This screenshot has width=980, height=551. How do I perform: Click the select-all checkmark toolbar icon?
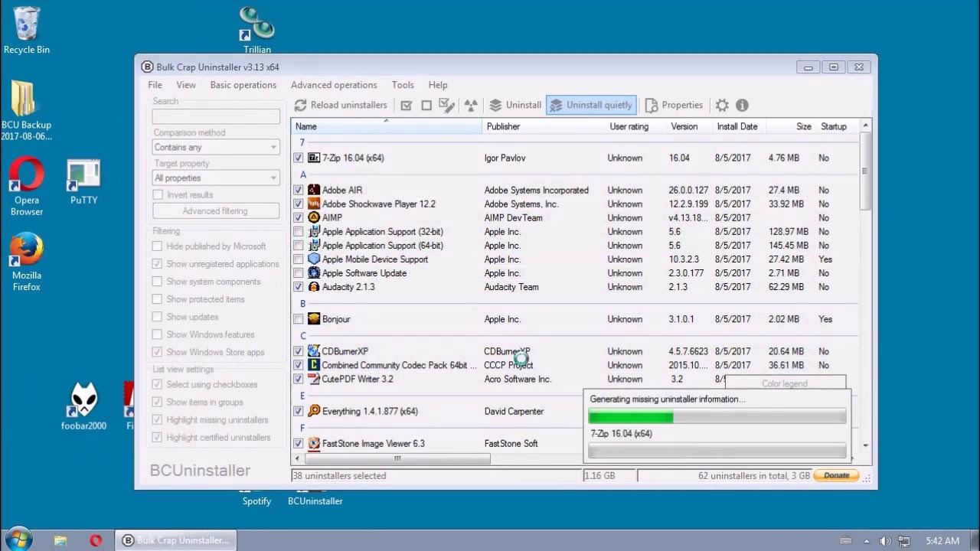click(x=407, y=106)
